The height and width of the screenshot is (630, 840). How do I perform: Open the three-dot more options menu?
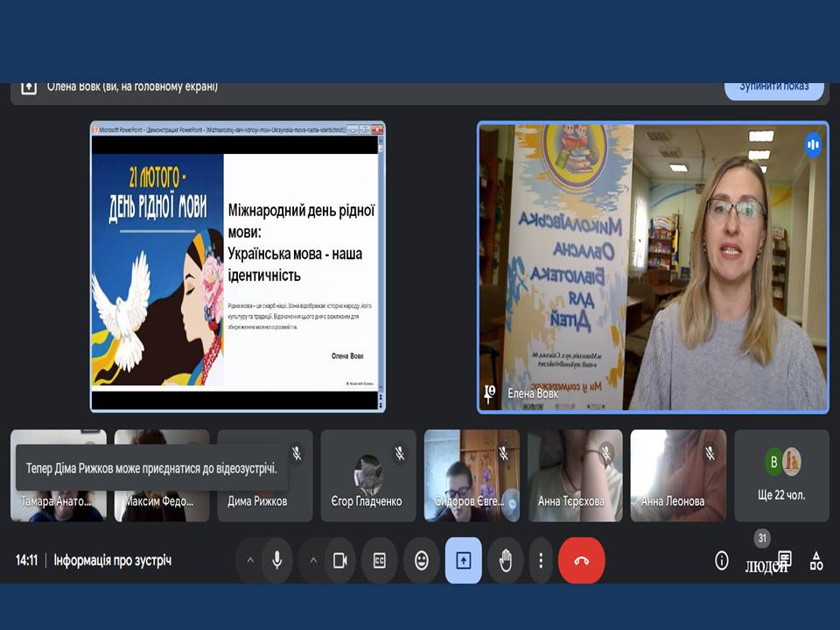(541, 561)
